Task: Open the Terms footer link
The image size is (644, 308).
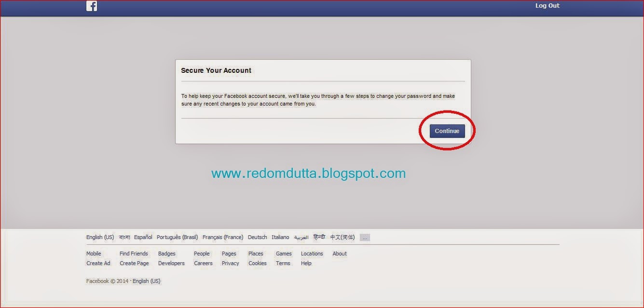Action: pos(283,263)
